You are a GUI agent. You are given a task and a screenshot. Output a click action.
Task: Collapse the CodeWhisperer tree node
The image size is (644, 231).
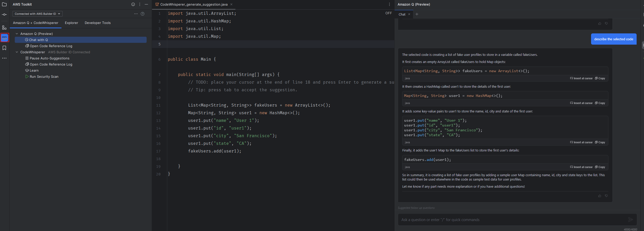pos(17,52)
